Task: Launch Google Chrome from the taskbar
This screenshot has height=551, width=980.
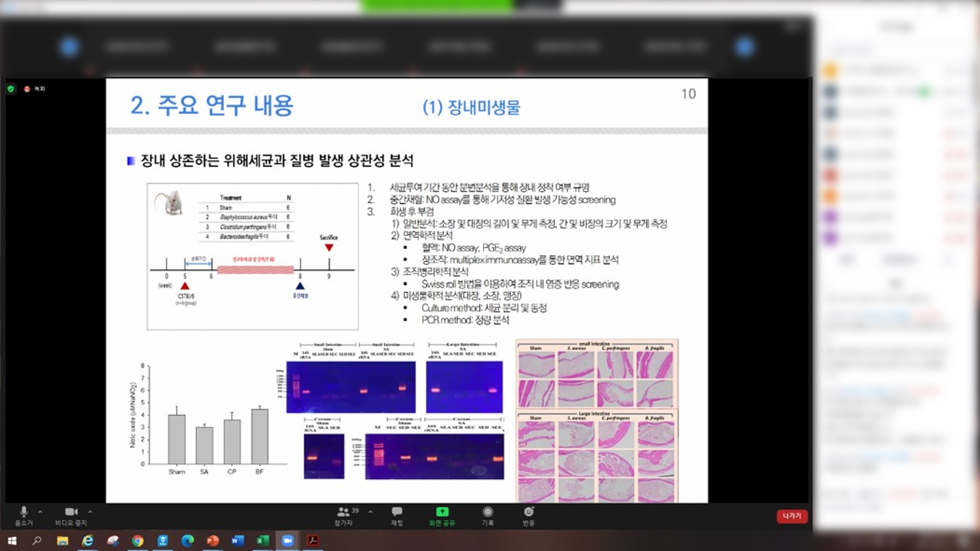Action: point(138,541)
